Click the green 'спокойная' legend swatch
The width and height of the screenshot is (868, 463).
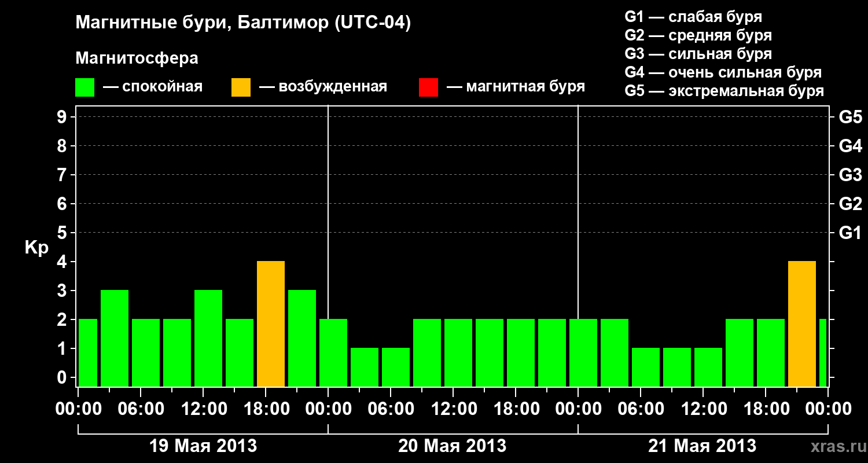coord(85,87)
